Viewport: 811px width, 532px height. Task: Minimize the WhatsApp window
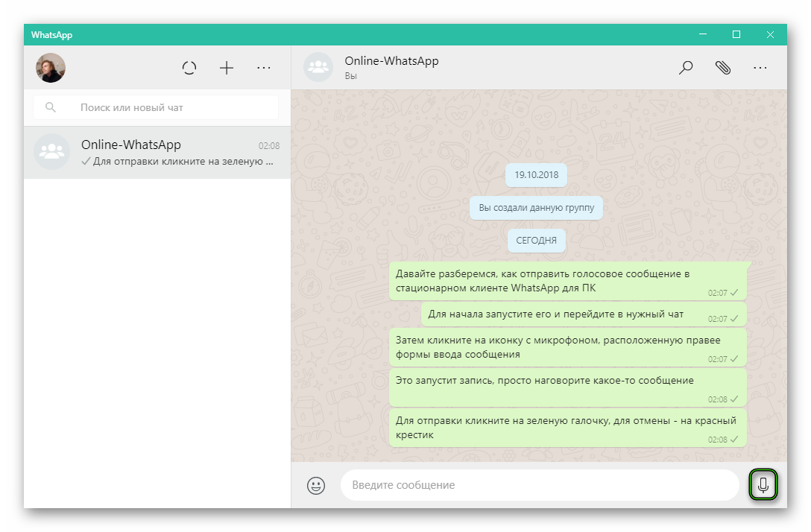(703, 34)
